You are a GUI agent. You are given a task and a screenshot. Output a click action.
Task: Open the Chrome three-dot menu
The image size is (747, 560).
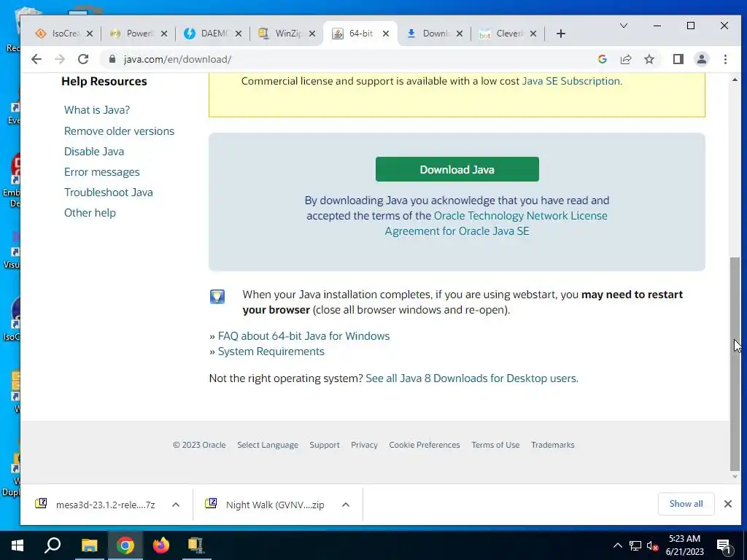pyautogui.click(x=725, y=59)
